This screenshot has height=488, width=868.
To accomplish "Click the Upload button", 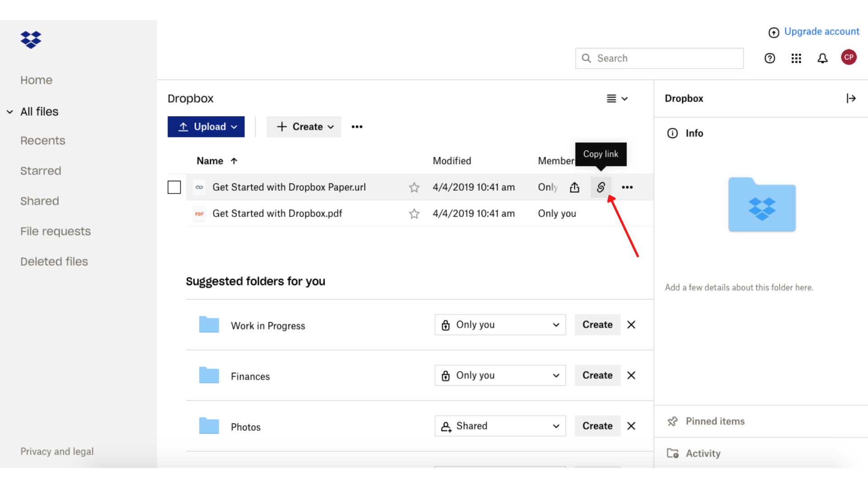I will coord(206,127).
